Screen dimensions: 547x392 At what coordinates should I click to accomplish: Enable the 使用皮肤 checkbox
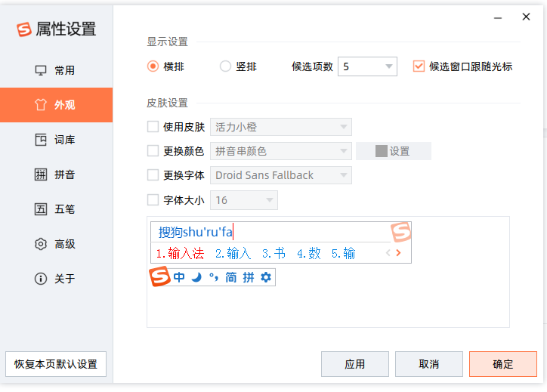[x=153, y=127]
